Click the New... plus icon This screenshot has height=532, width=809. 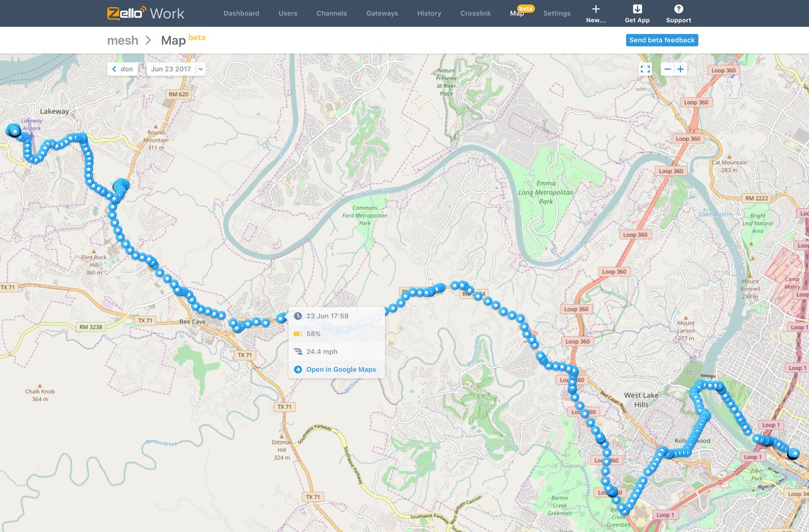point(595,9)
